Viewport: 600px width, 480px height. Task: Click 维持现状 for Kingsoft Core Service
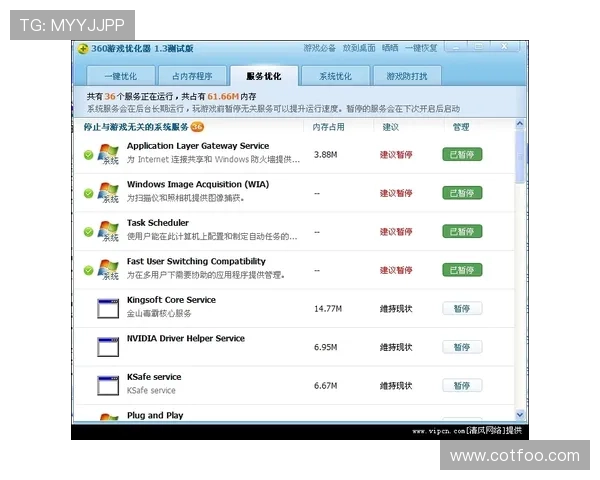396,309
